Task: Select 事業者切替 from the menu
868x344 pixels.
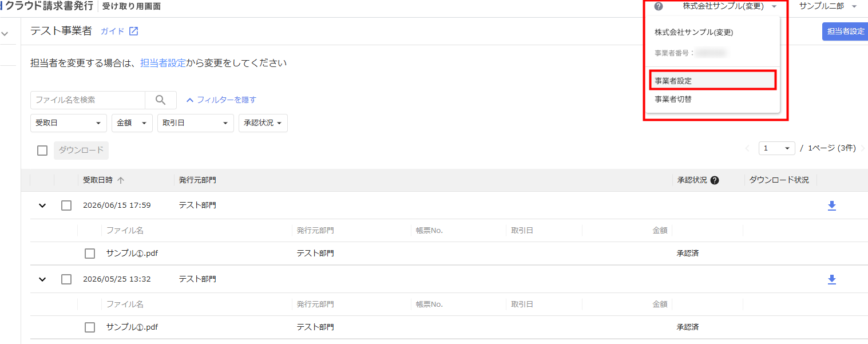Action: (713, 99)
